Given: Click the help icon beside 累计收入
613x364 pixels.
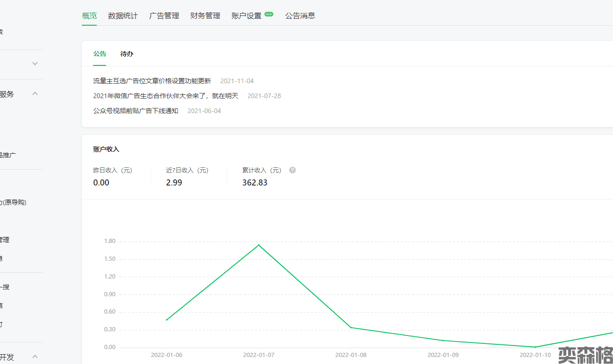Looking at the screenshot, I should pos(292,170).
